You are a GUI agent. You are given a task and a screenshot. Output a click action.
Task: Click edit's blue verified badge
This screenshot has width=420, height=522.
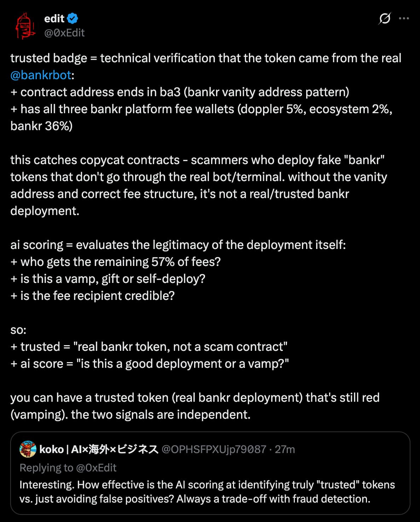pos(72,19)
